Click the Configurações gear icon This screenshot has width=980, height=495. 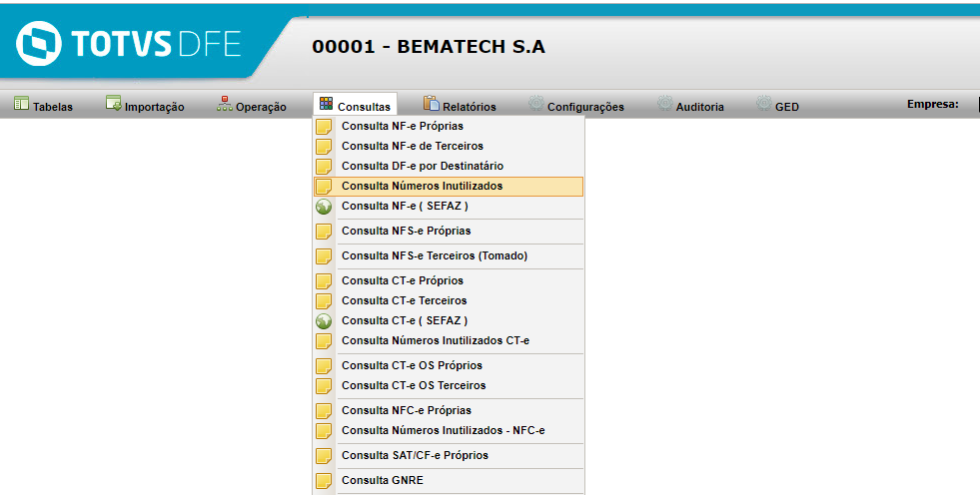[x=536, y=103]
